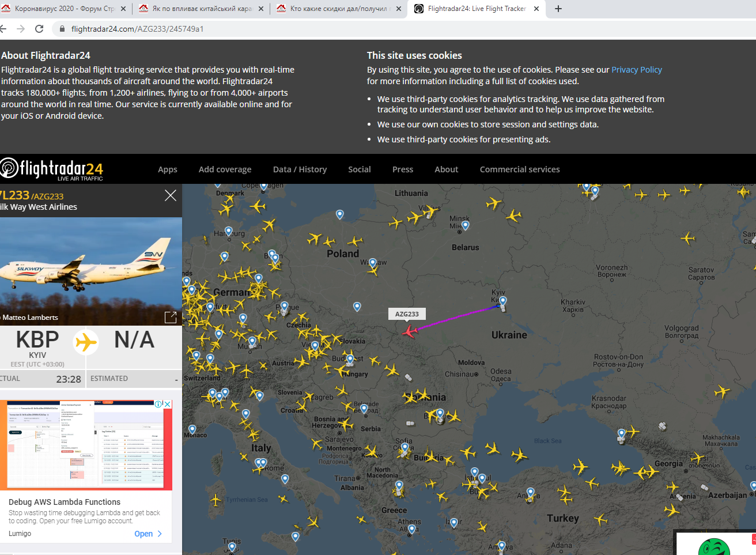The width and height of the screenshot is (756, 555).
Task: Click the 'Debug AWS Lambda Functions' ad headline
Action: click(65, 502)
